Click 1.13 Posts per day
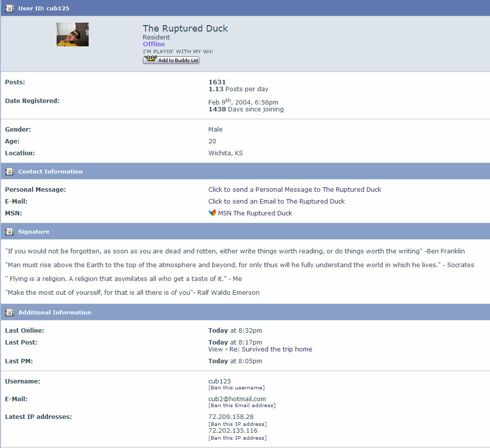 click(238, 89)
